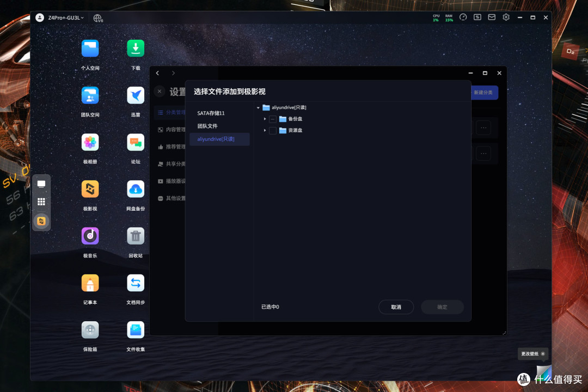The image size is (588, 392).
Task: Launch the 下载 download app
Action: click(x=136, y=48)
